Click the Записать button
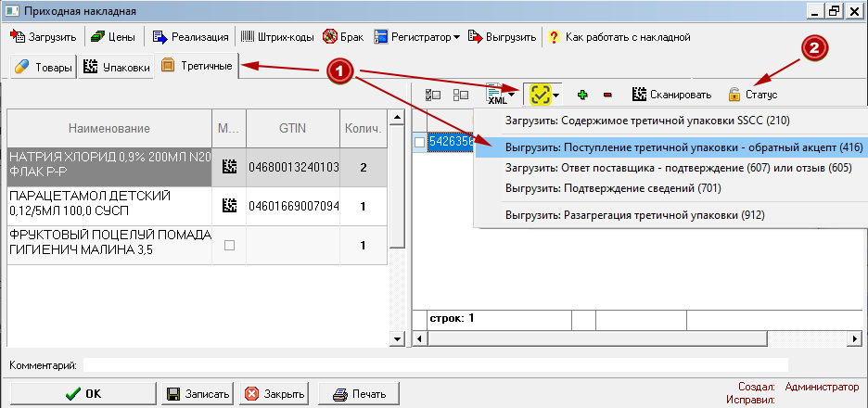Image resolution: width=868 pixels, height=408 pixels. (198, 394)
